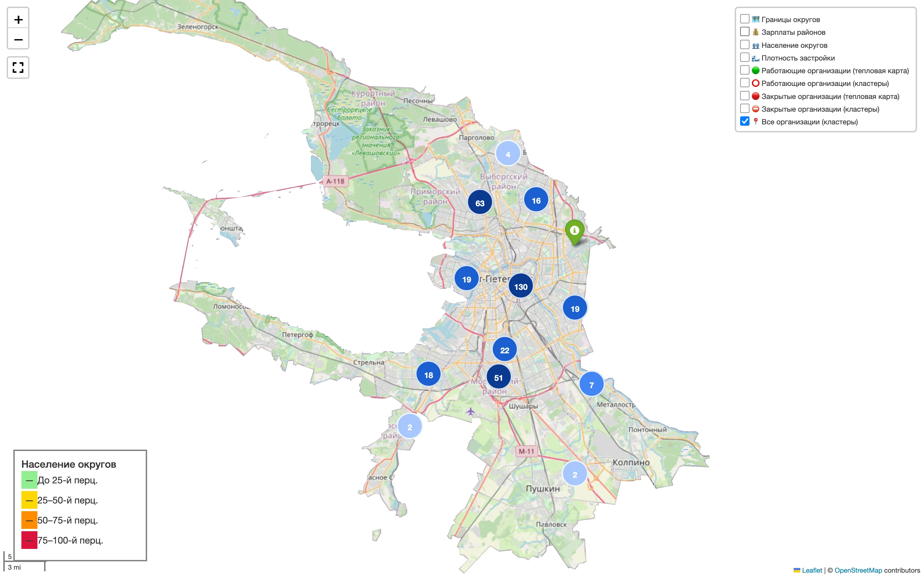The image size is (924, 575).
Task: Click the cluster marker showing 51
Action: coord(498,378)
